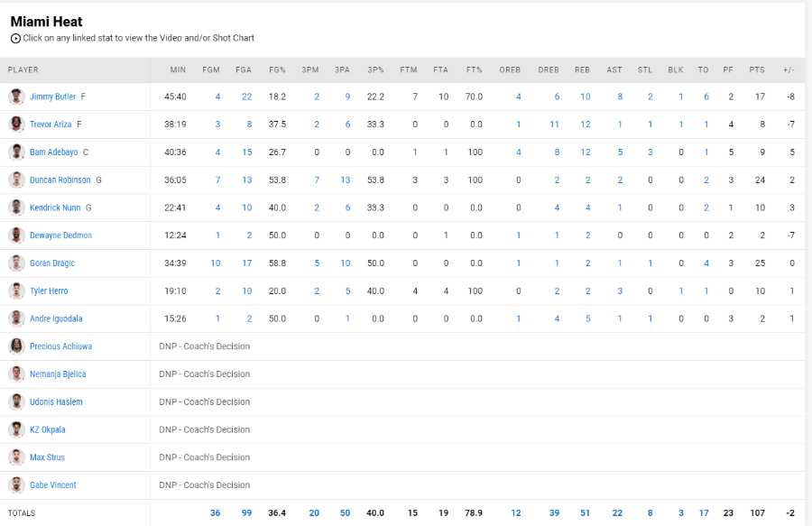The height and width of the screenshot is (526, 812).
Task: Select the Udonis Haslem name link
Action: point(57,401)
